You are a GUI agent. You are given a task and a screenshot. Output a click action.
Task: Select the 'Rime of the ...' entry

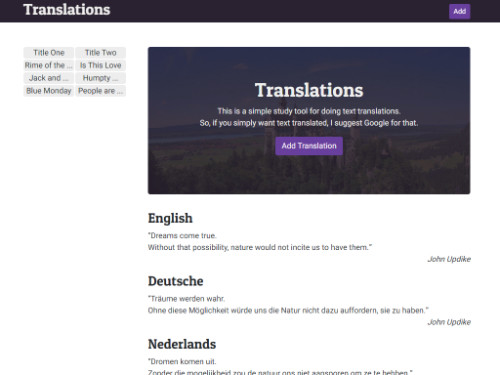click(49, 65)
